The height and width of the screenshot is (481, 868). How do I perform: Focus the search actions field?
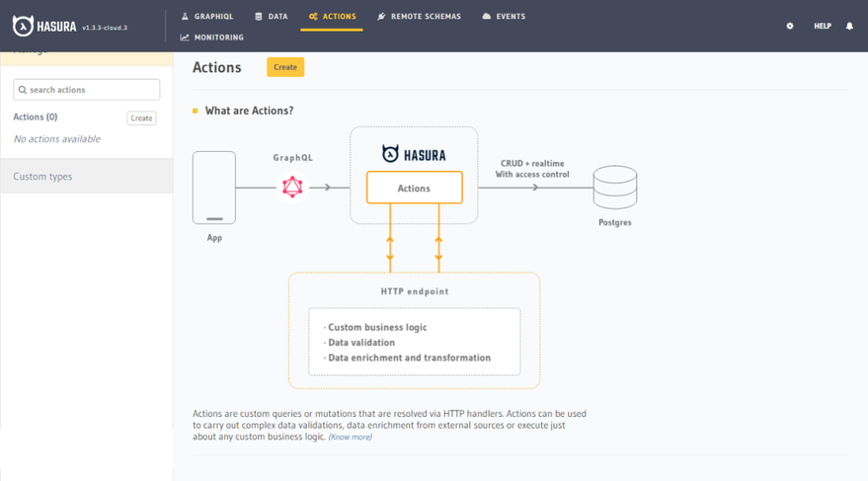pyautogui.click(x=86, y=90)
